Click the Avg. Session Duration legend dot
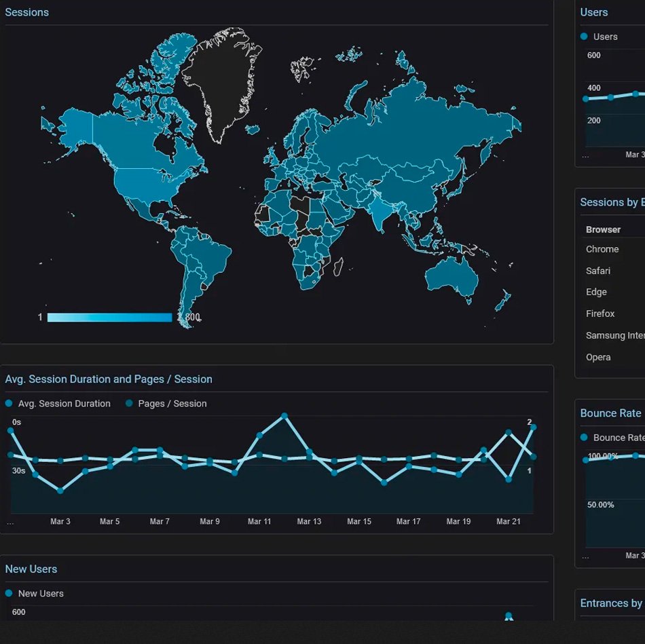 9,404
